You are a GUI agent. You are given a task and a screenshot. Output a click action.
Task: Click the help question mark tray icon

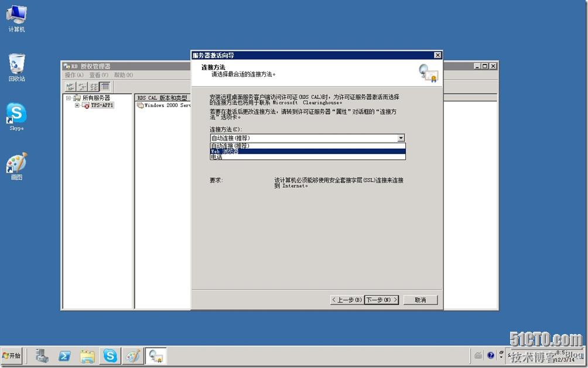[491, 355]
